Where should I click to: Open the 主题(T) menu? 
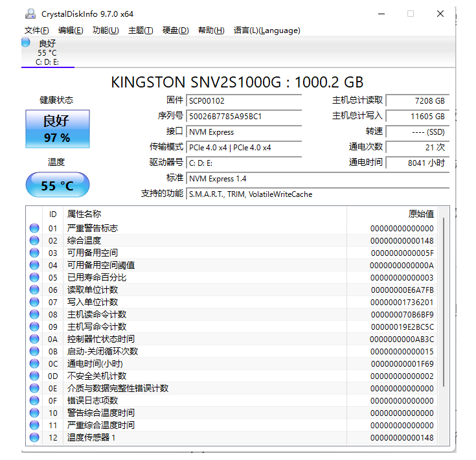click(x=141, y=30)
